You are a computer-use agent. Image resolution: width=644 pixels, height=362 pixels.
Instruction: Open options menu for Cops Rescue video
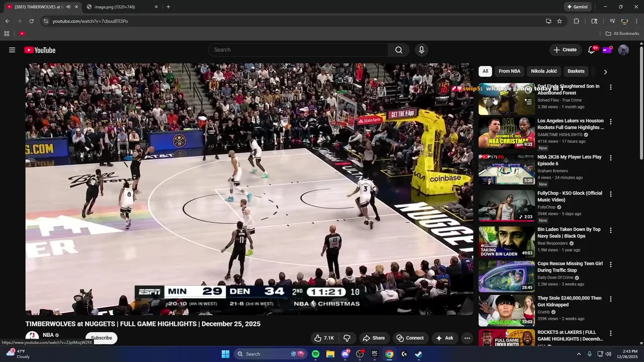pos(611,264)
